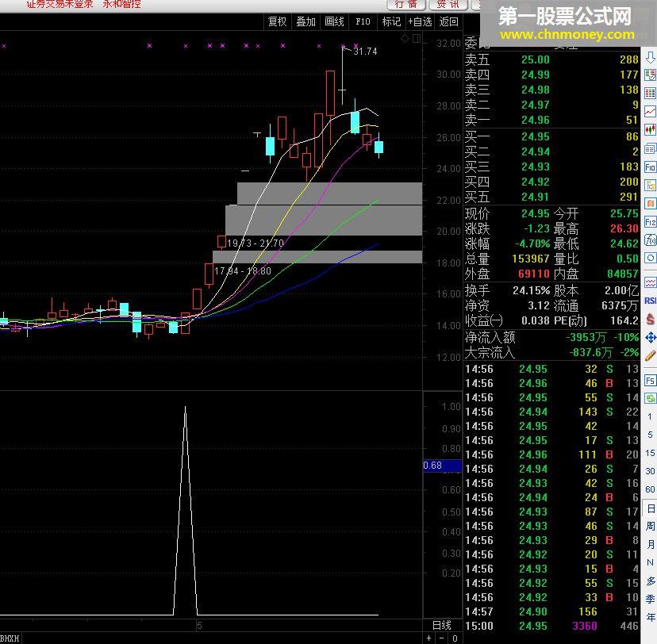Select the 5-minute period

tap(650, 435)
